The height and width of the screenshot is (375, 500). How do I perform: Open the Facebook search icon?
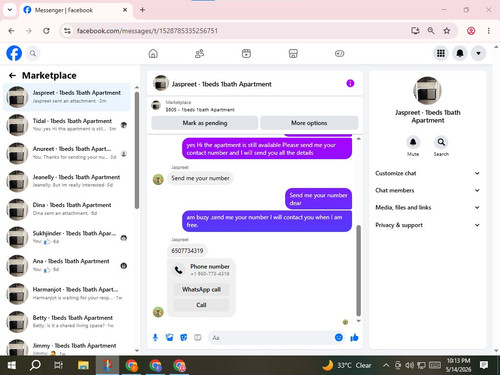pos(33,53)
